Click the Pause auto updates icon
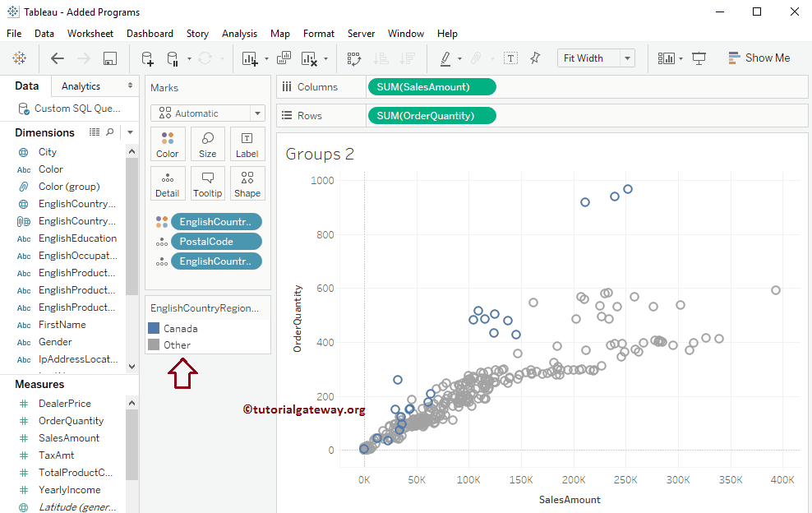The height and width of the screenshot is (513, 812). 173,58
